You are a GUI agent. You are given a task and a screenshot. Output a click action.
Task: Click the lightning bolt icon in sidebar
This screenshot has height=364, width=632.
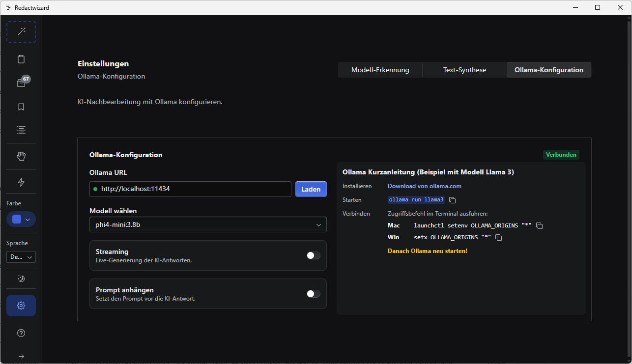pos(21,182)
